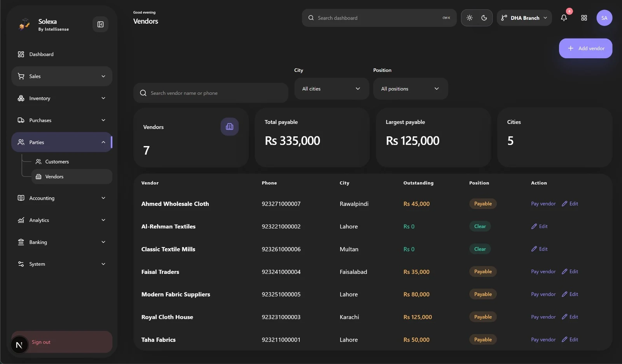Click the Banking icon in the sidebar
Image resolution: width=622 pixels, height=364 pixels.
pyautogui.click(x=21, y=242)
